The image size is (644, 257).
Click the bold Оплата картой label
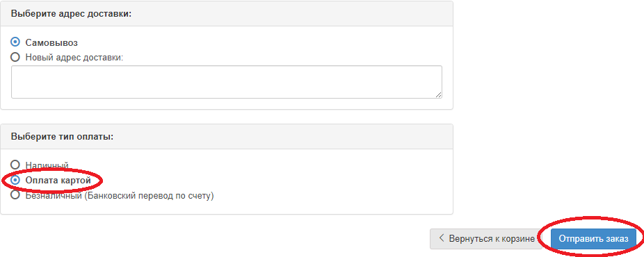[58, 181]
